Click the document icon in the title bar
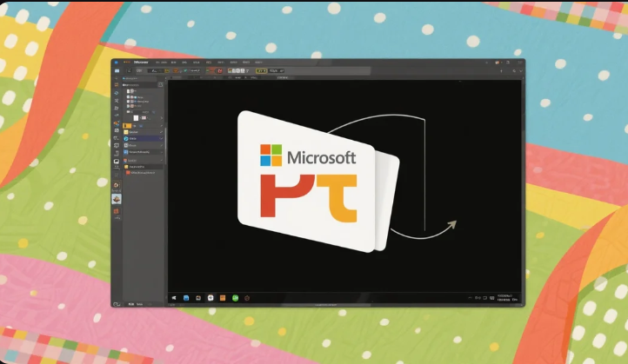 (507, 63)
